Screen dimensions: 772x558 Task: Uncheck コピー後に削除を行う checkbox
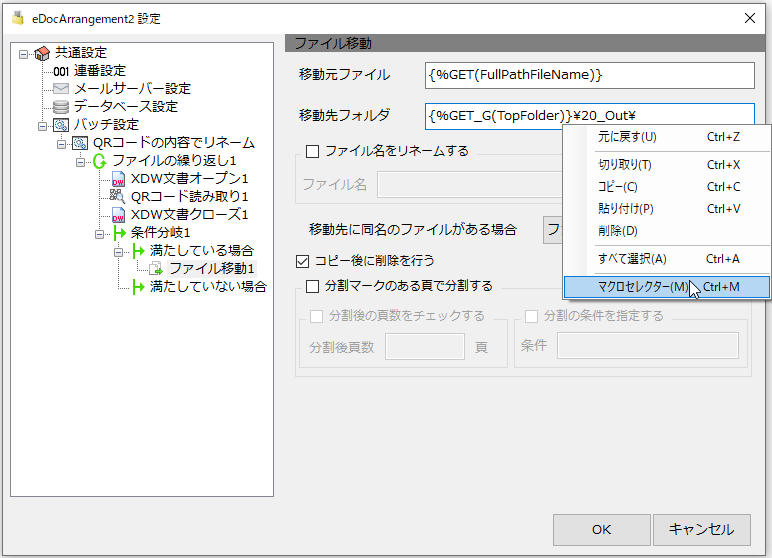tap(302, 261)
